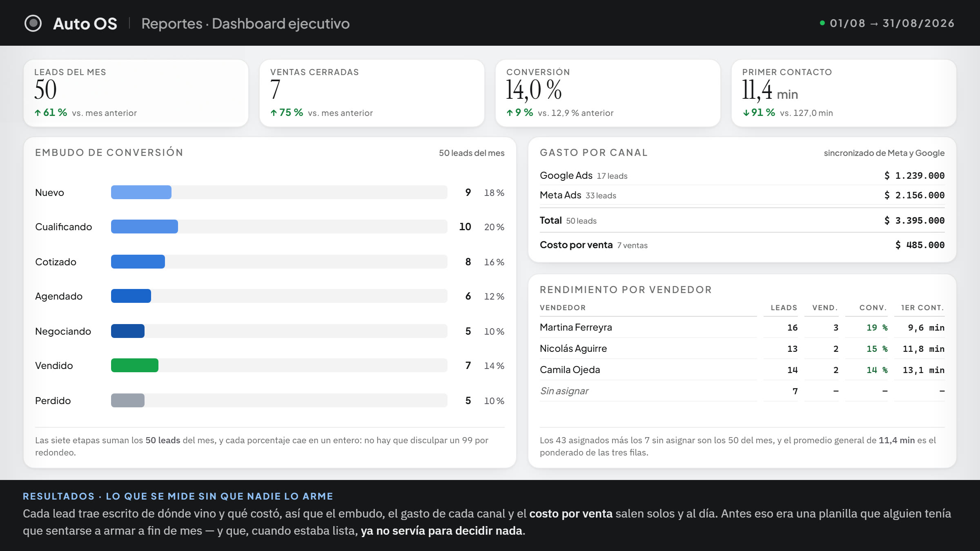Viewport: 980px width, 551px height.
Task: Click the Costo por venta label
Action: pos(576,245)
